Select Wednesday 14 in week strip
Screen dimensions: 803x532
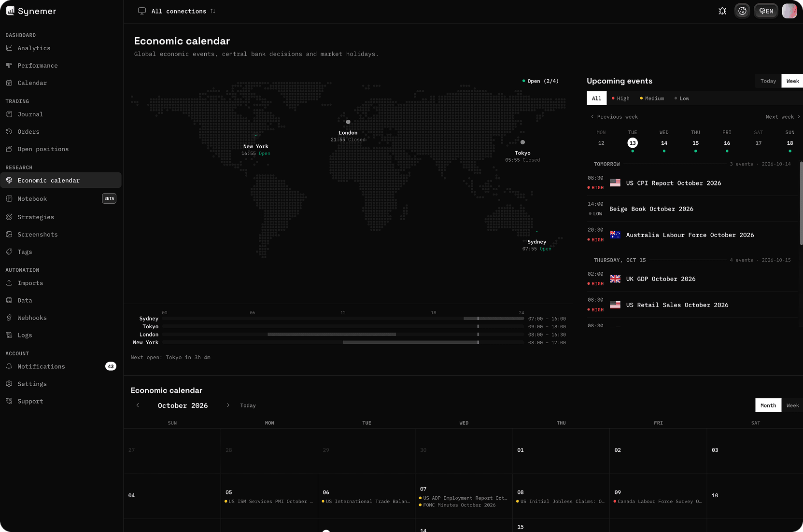point(664,143)
